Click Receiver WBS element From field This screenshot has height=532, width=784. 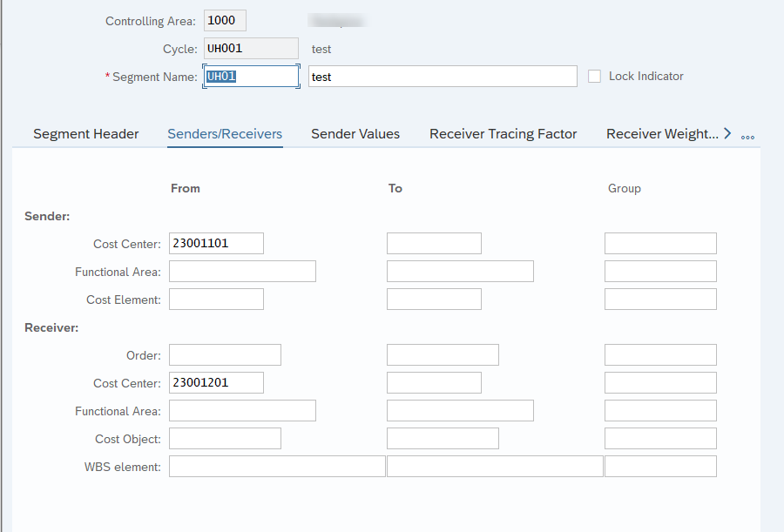tap(277, 467)
